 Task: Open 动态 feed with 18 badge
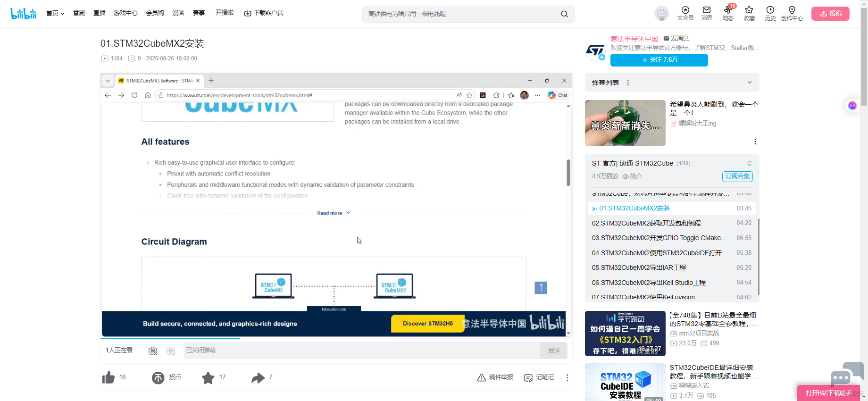pos(728,14)
